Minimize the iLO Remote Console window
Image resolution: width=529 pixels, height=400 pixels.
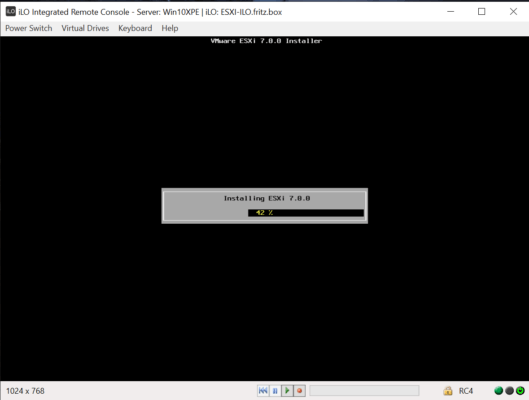pos(450,11)
